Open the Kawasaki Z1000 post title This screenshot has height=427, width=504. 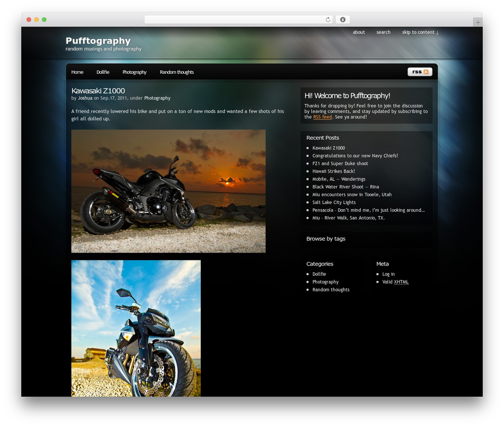98,91
